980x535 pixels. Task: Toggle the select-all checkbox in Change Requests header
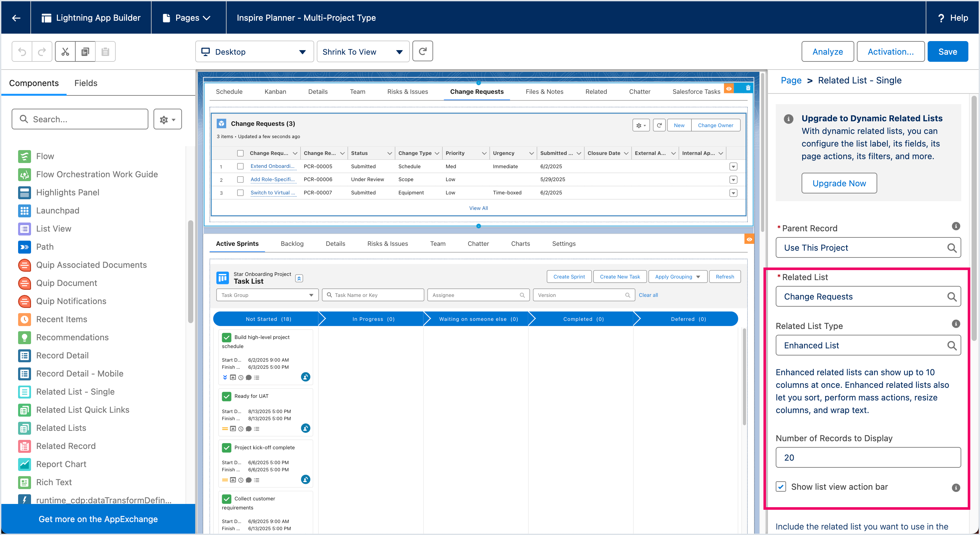240,153
